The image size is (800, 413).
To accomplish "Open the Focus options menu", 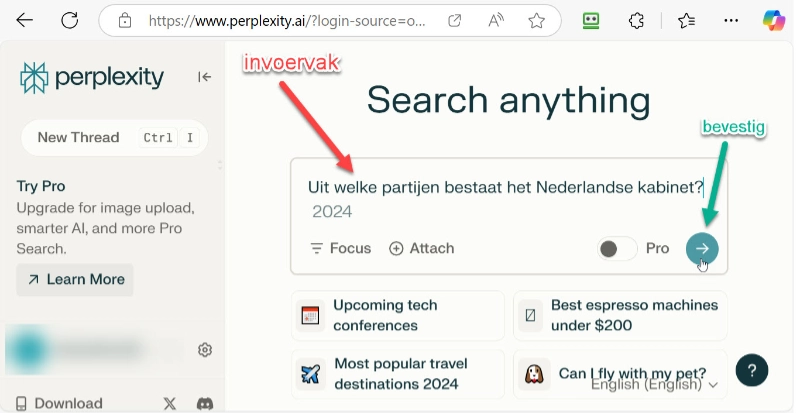I will pyautogui.click(x=340, y=248).
